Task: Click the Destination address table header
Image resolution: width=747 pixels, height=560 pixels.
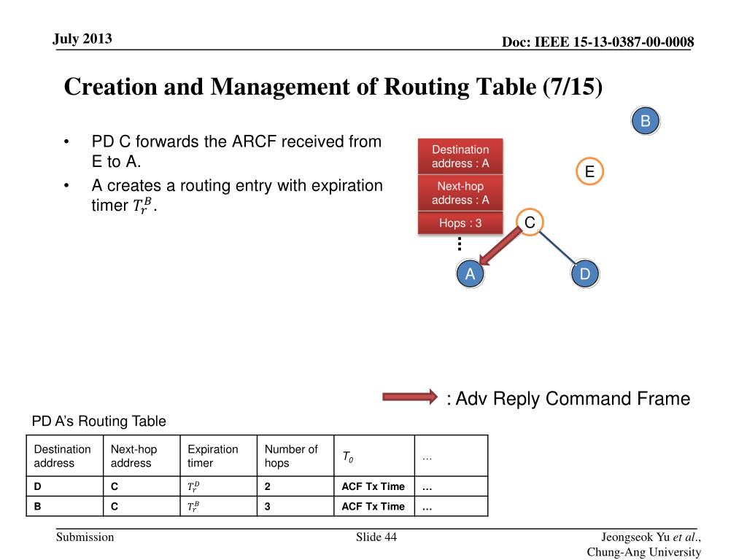Action: (65, 456)
